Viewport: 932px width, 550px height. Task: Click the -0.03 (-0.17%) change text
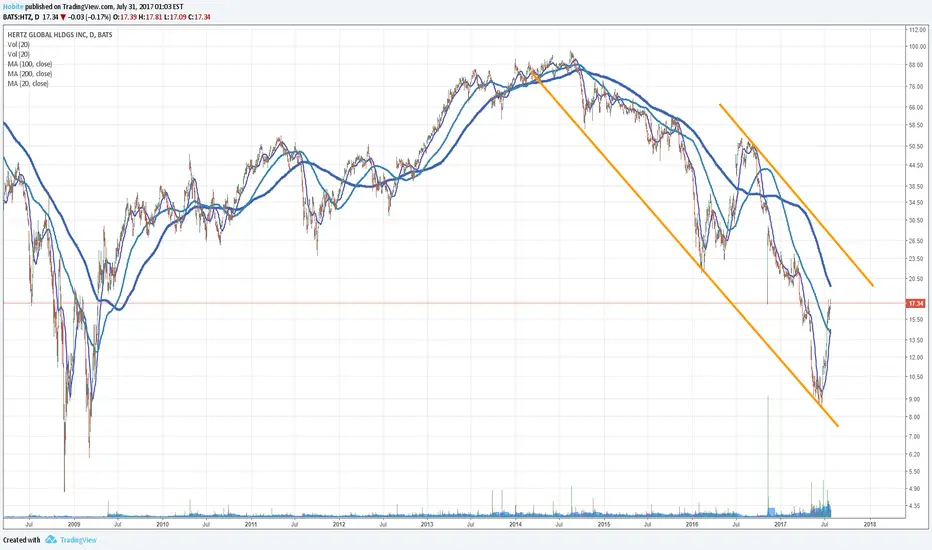(89, 17)
